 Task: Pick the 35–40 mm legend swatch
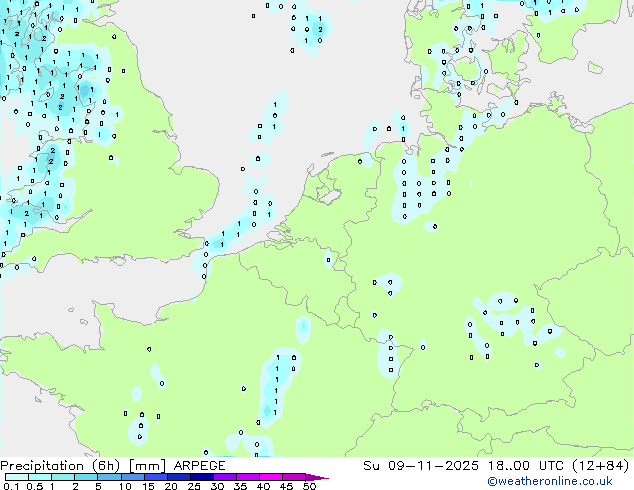coord(247,477)
